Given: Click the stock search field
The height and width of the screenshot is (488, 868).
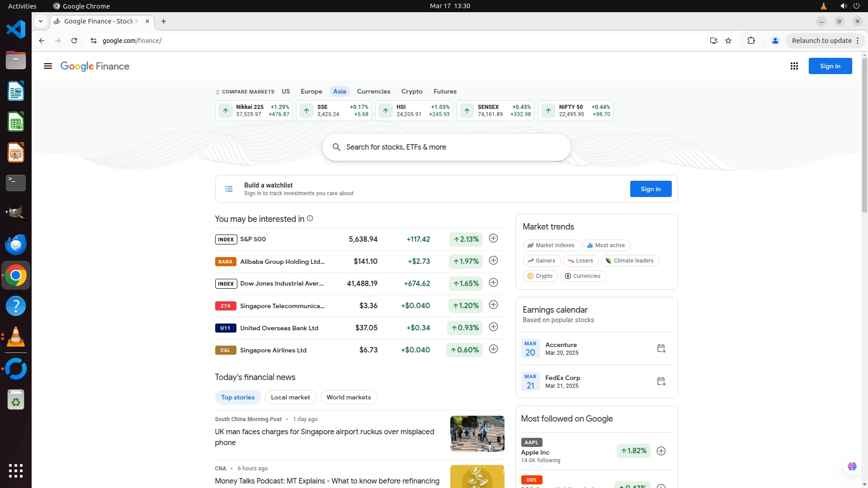Looking at the screenshot, I should (x=446, y=147).
